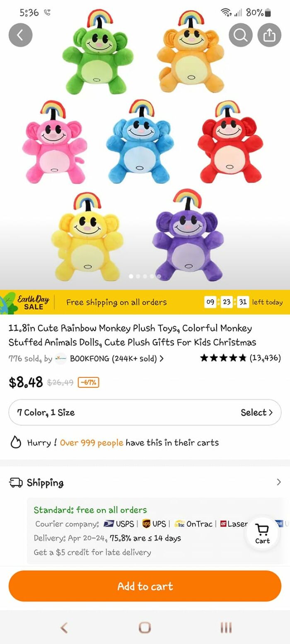Screen dimensions: 290x644
Task: Tap the second carousel pagination dot
Action: pos(138,275)
